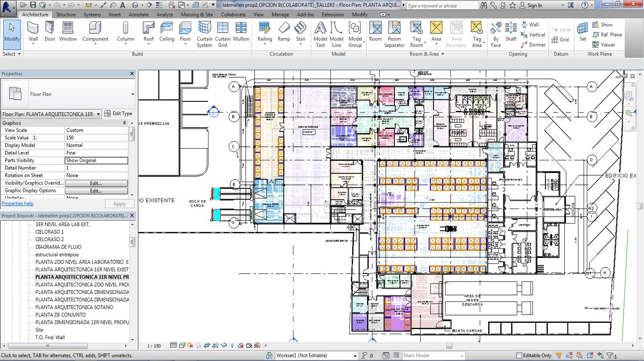Open the Systems ribbon tab
Screen dimensions: 644x361
92,14
